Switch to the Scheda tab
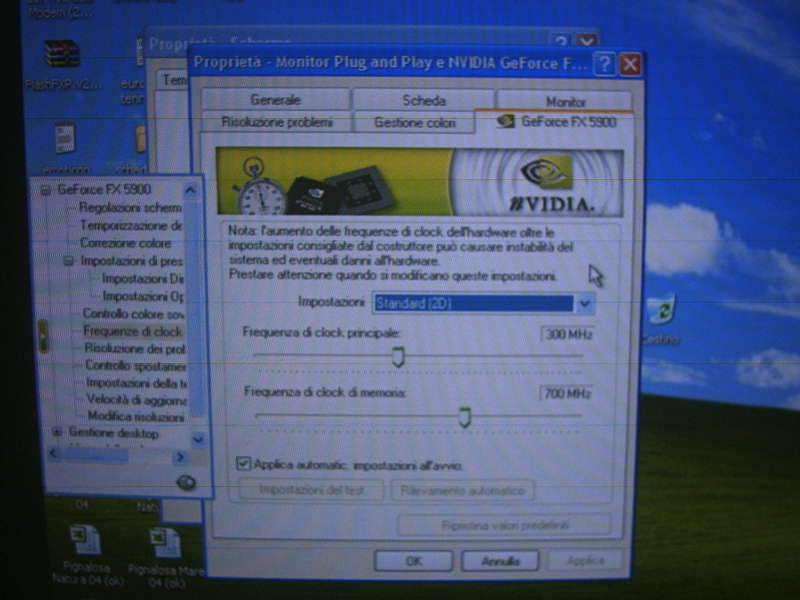Image resolution: width=800 pixels, height=600 pixels. pos(423,100)
